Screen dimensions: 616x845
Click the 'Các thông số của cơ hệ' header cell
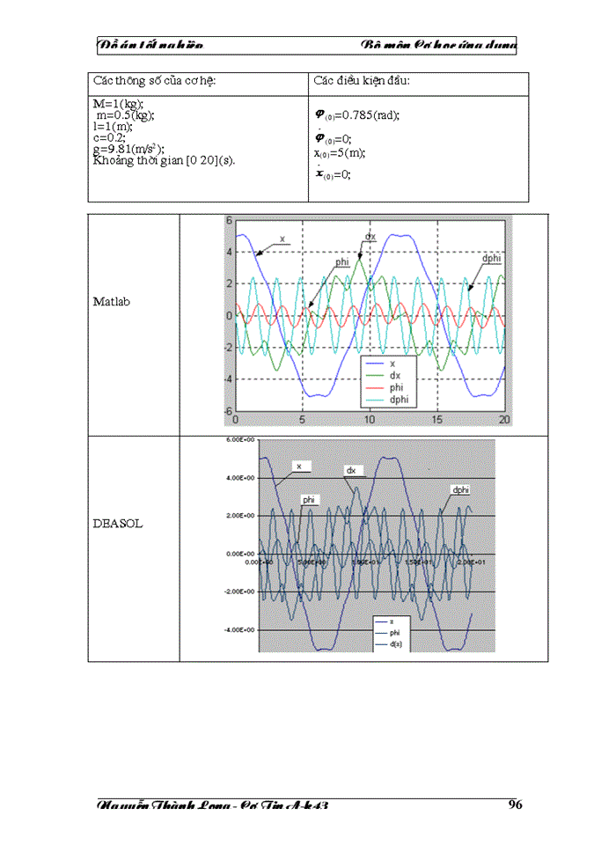[x=155, y=81]
